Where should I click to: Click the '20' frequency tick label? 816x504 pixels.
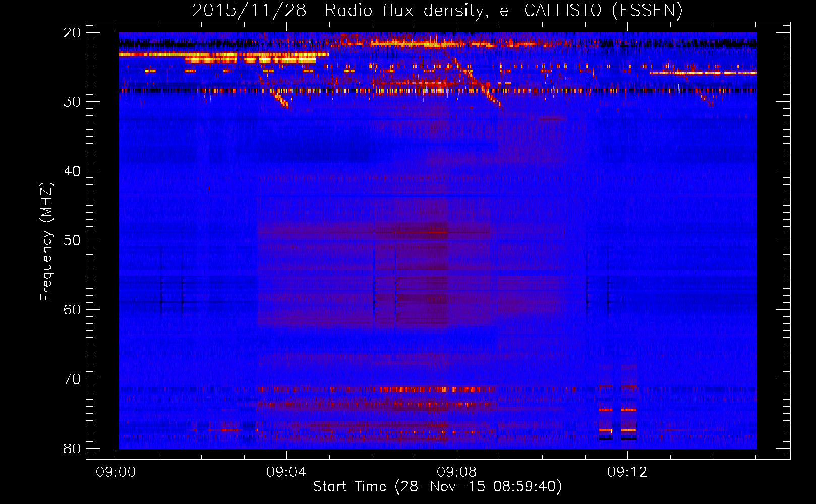(x=72, y=33)
